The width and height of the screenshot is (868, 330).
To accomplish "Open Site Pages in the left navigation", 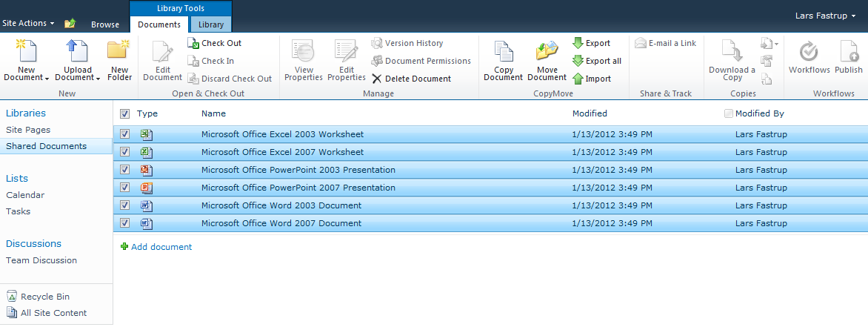I will pos(28,130).
